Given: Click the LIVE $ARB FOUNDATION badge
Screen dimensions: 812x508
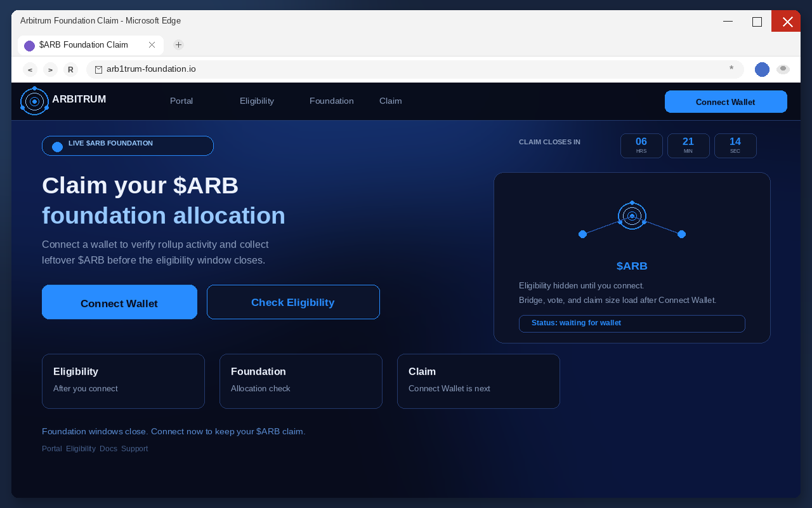Looking at the screenshot, I should click(128, 145).
